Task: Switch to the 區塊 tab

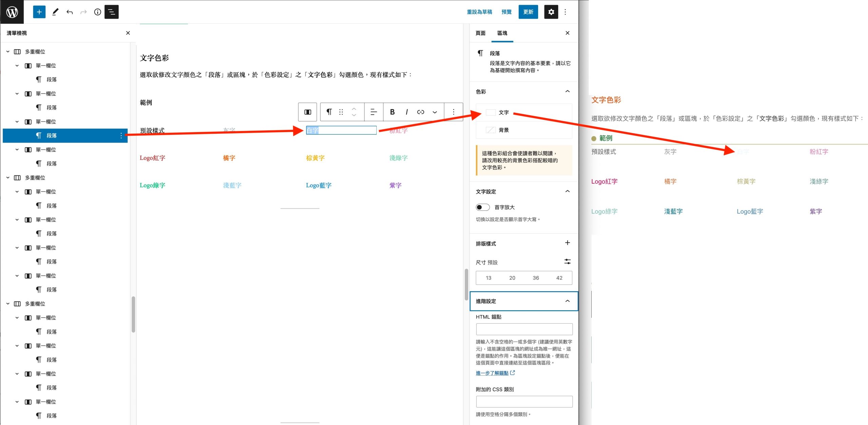Action: coord(502,33)
